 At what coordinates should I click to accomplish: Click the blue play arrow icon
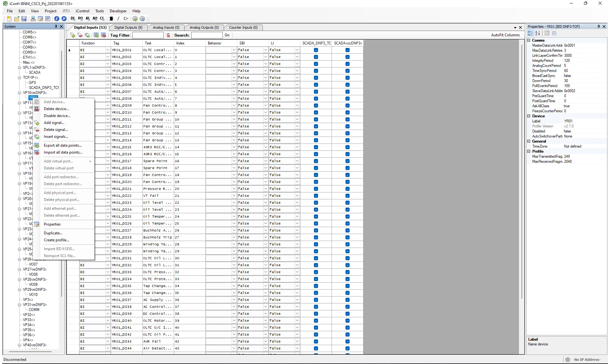(x=64, y=19)
